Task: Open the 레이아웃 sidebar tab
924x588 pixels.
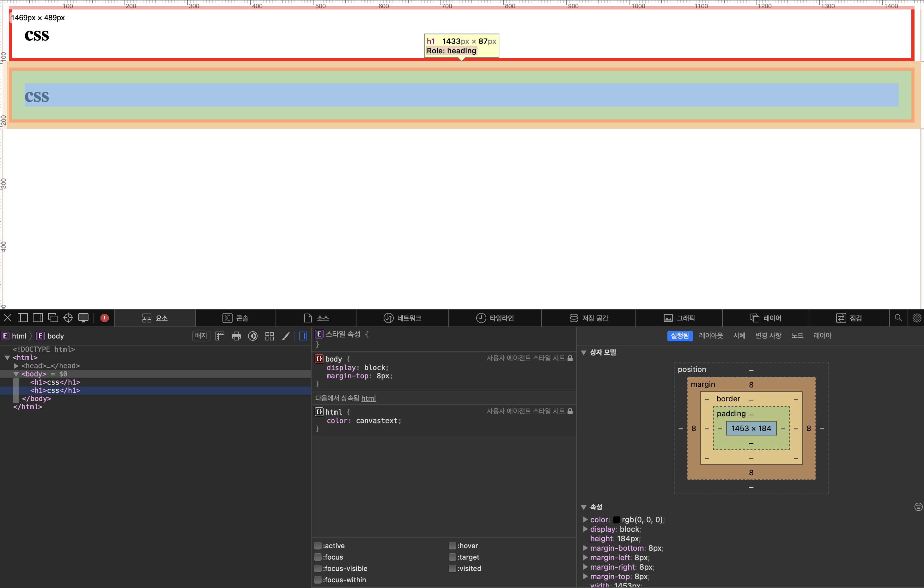Action: pyautogui.click(x=711, y=336)
